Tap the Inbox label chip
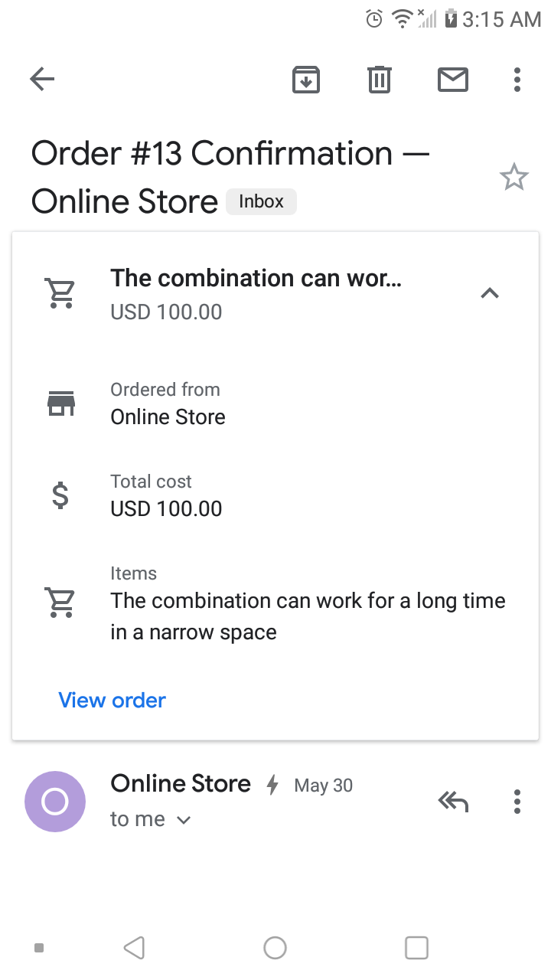Image resolution: width=551 pixels, height=980 pixels. point(261,201)
